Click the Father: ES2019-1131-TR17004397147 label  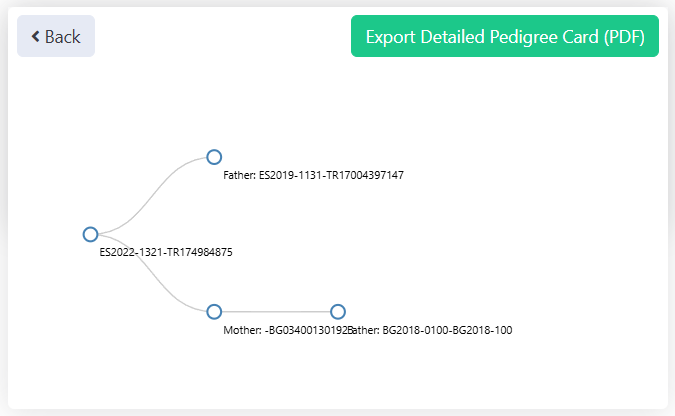313,175
